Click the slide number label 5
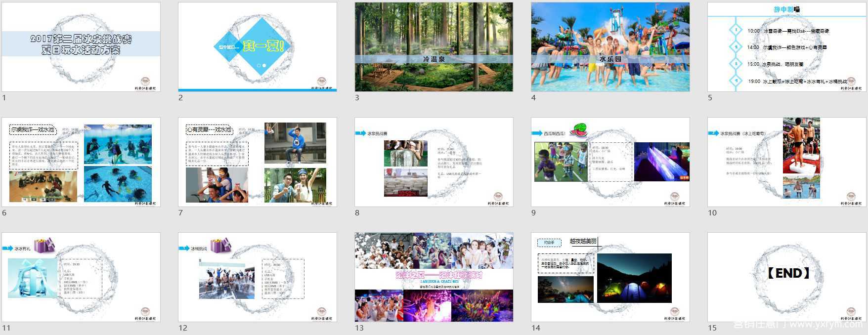The width and height of the screenshot is (868, 335). tap(710, 98)
